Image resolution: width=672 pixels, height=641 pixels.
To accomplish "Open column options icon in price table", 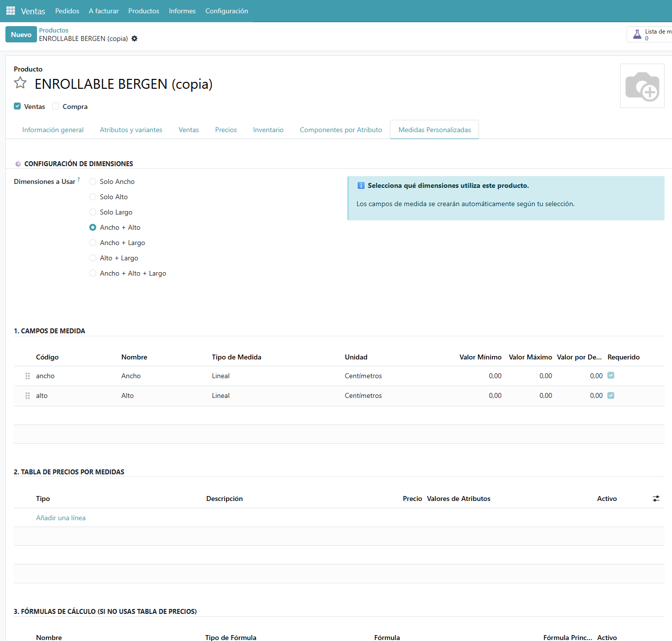I will [656, 499].
